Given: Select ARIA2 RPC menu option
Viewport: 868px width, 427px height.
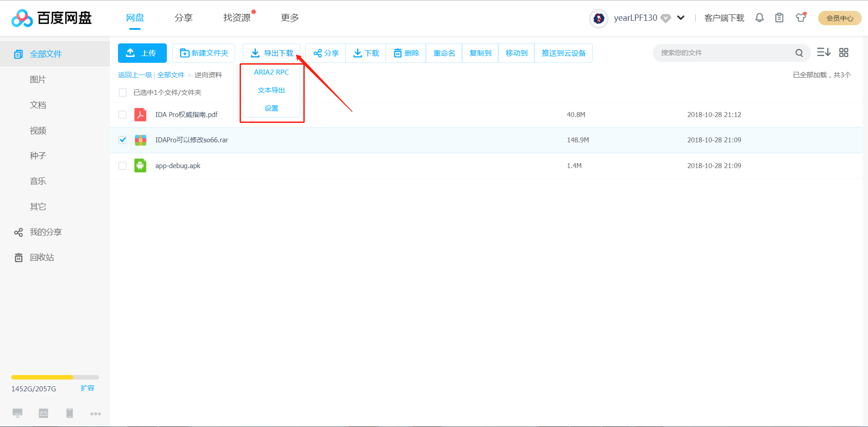Looking at the screenshot, I should click(x=271, y=72).
